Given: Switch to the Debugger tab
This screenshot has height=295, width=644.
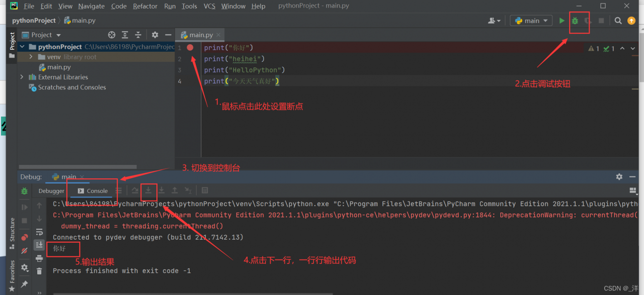Looking at the screenshot, I should [51, 191].
